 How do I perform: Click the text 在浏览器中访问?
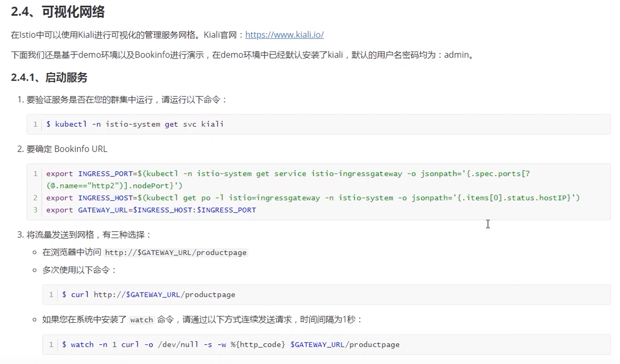(x=72, y=252)
